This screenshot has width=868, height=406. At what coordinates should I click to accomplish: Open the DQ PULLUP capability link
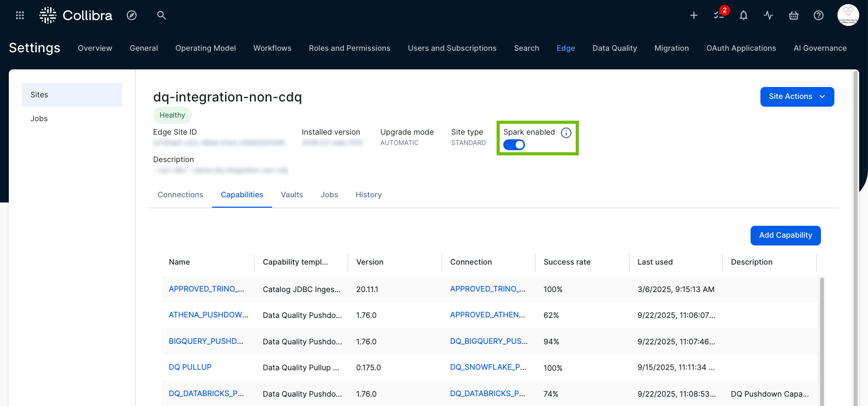click(x=190, y=367)
